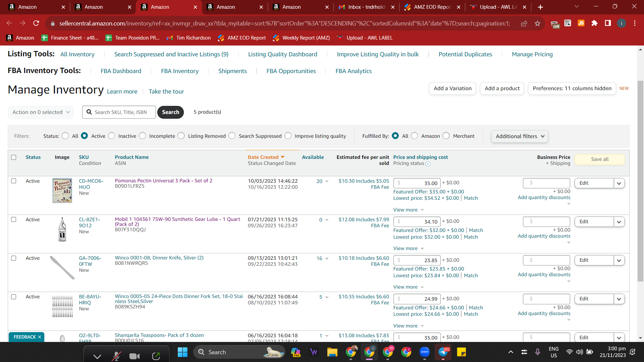The image size is (644, 362).
Task: Open Edit dropdown arrow for Pomonas Pectin
Action: (x=619, y=183)
